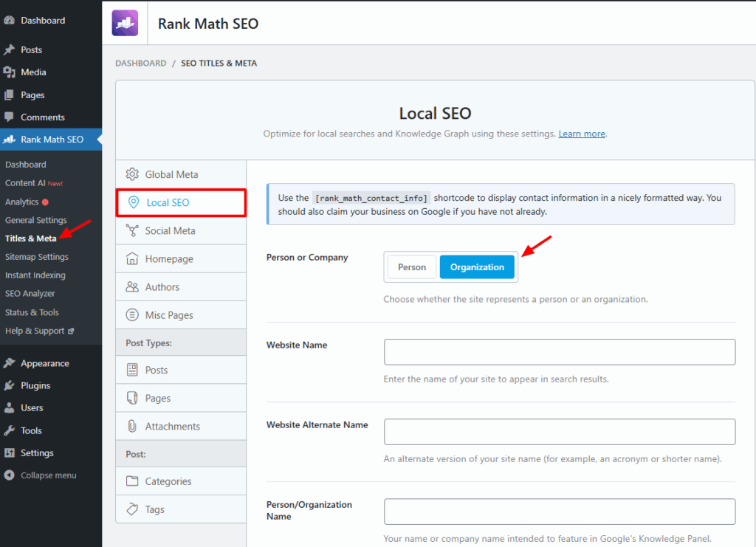Image resolution: width=756 pixels, height=547 pixels.
Task: Click the Media icon in admin sidebar
Action: [x=9, y=72]
